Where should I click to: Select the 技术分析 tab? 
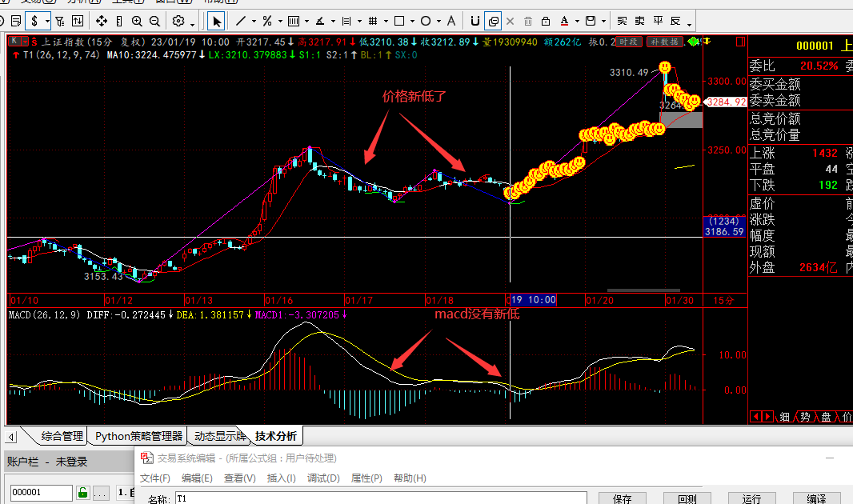coord(276,436)
